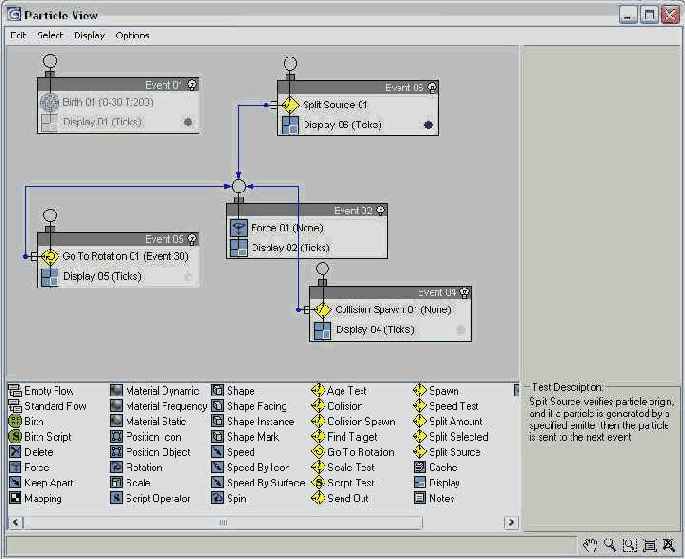Pick Standard Flow from depot
The width and height of the screenshot is (685, 559).
click(48, 406)
